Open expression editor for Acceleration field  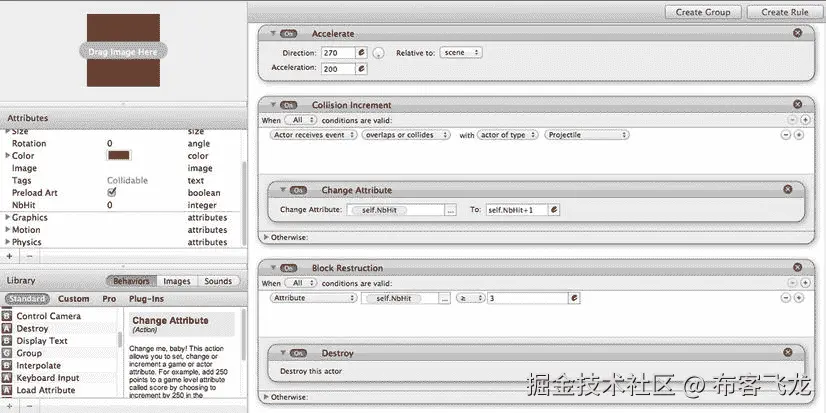pyautogui.click(x=361, y=68)
